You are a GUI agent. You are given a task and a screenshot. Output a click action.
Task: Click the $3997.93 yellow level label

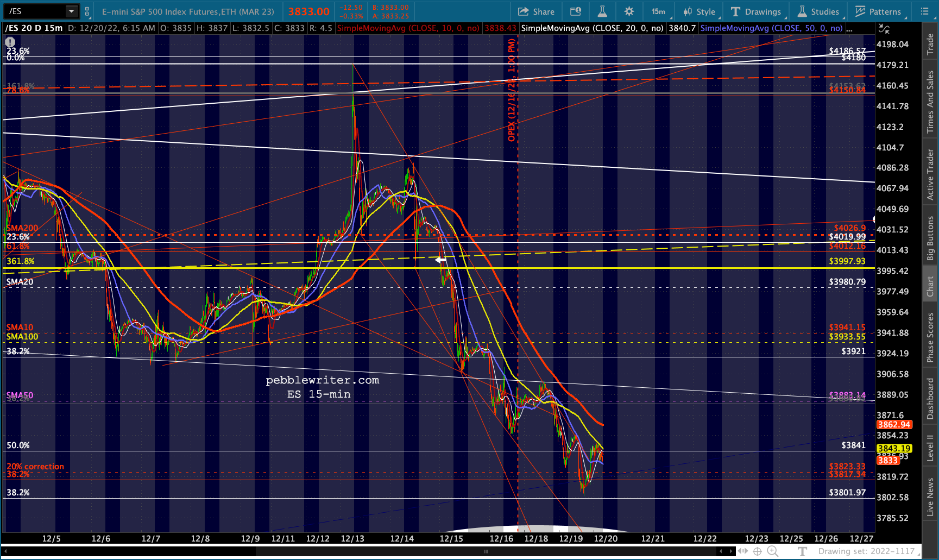click(x=847, y=261)
